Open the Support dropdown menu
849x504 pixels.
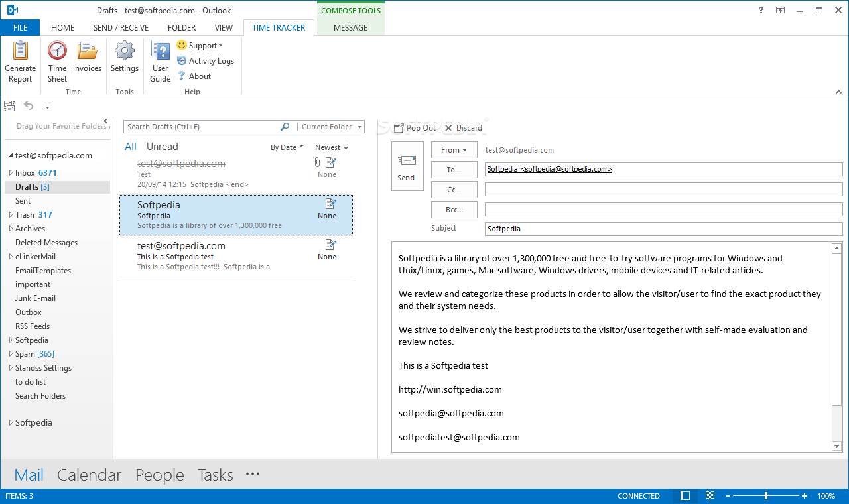pyautogui.click(x=200, y=45)
